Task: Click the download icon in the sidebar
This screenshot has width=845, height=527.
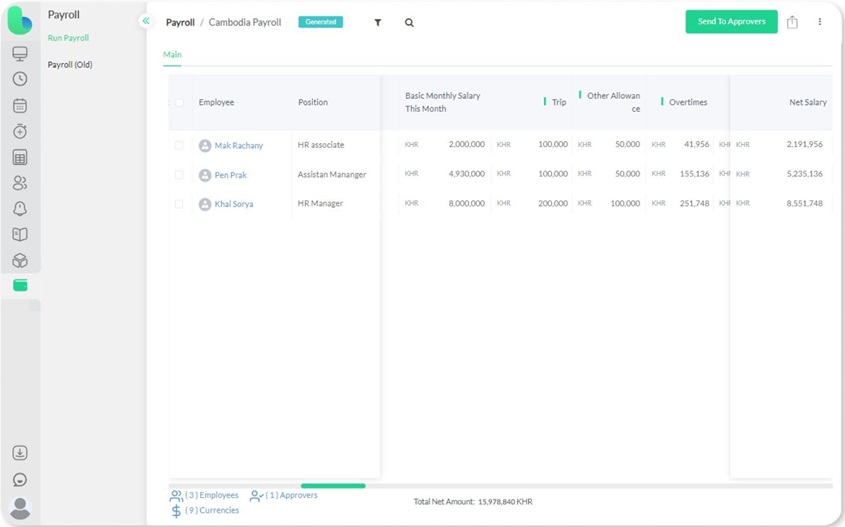Action: point(20,453)
